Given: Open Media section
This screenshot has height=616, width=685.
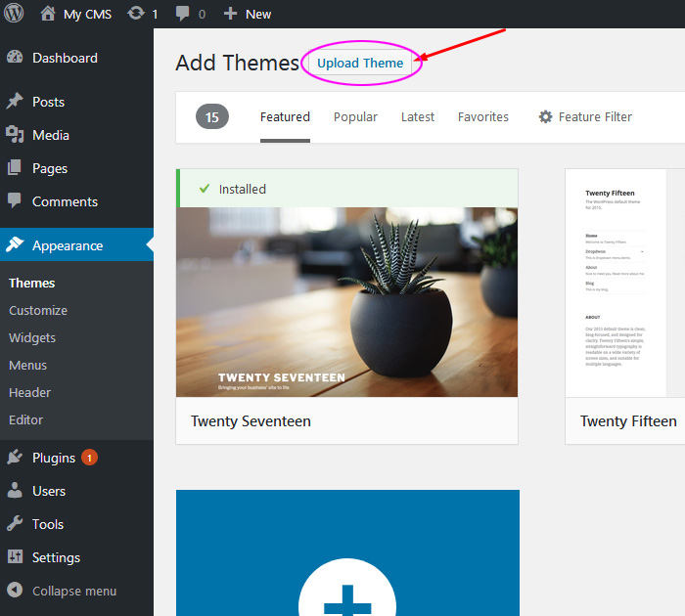Looking at the screenshot, I should tap(51, 135).
